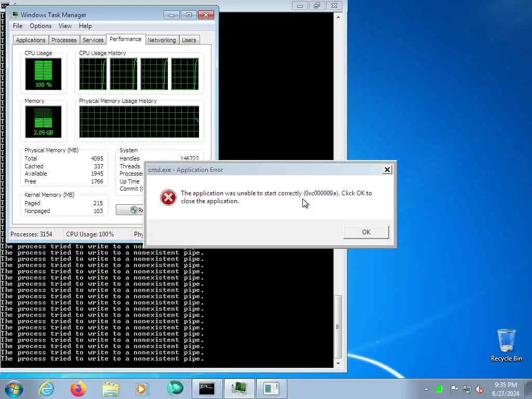Click the Memory 2.09 GB meter
532x399 pixels.
(x=43, y=122)
